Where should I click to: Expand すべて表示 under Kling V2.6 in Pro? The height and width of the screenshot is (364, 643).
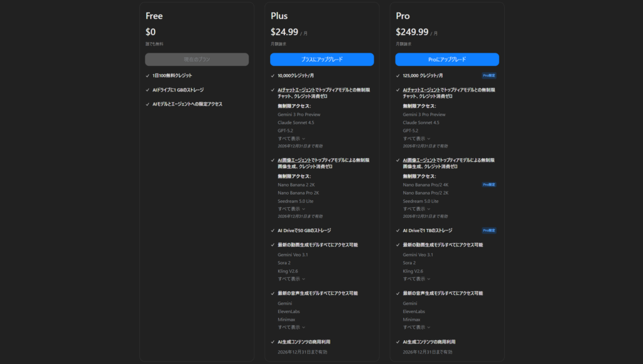416,279
